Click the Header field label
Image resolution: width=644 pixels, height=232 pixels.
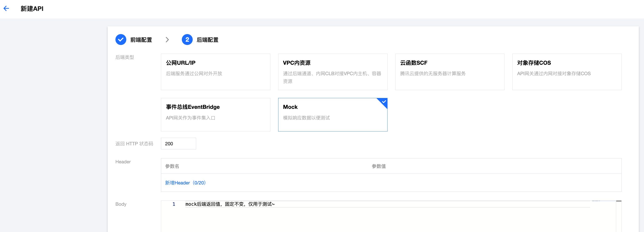pyautogui.click(x=123, y=162)
